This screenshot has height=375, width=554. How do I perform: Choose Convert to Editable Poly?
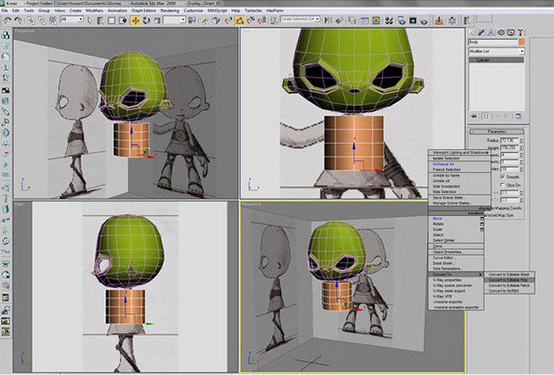point(509,280)
